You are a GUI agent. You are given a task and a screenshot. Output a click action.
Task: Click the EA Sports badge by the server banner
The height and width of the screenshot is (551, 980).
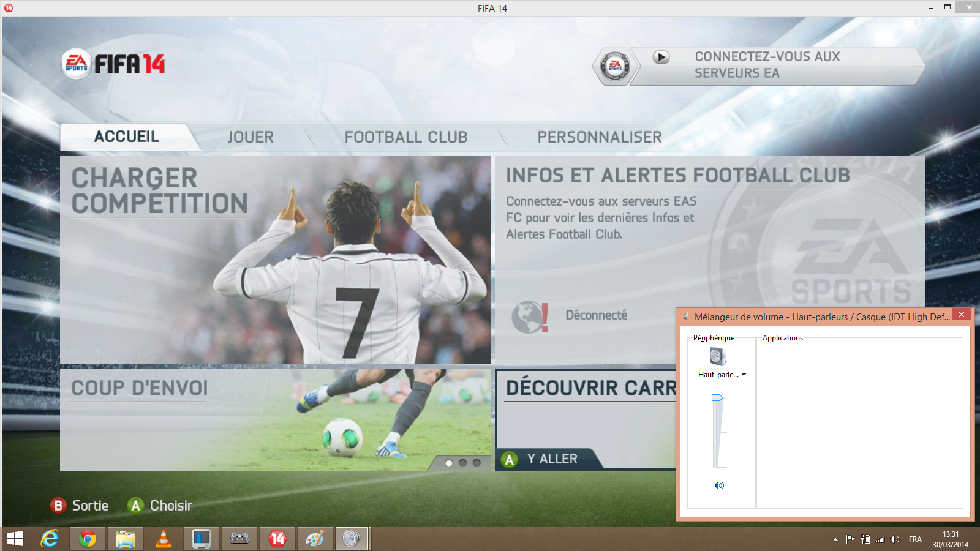click(x=615, y=66)
